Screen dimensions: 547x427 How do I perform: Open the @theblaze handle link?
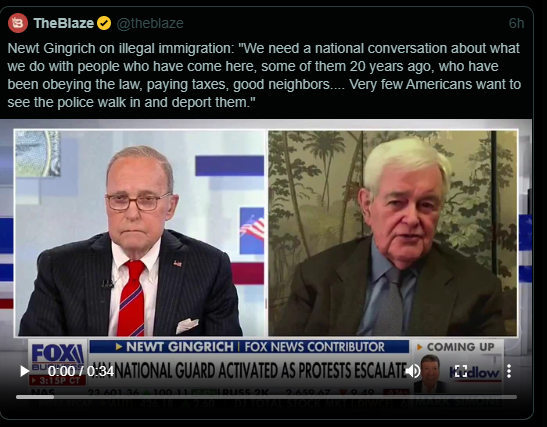tap(150, 23)
